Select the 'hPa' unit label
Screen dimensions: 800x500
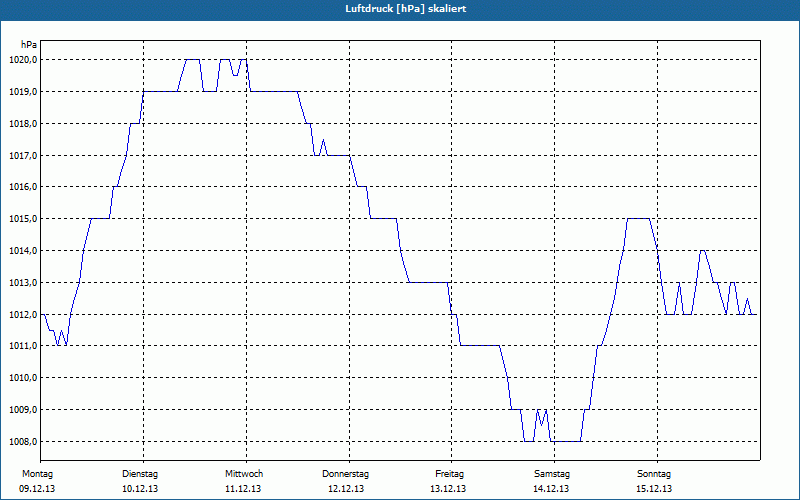(29, 45)
